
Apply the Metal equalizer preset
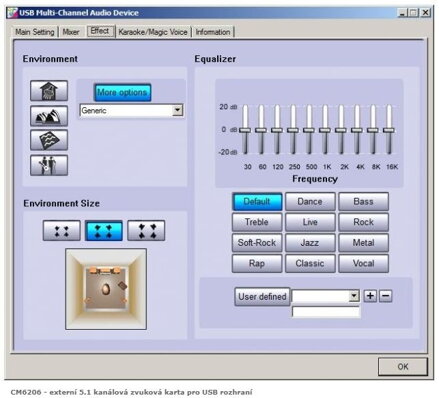click(x=363, y=243)
